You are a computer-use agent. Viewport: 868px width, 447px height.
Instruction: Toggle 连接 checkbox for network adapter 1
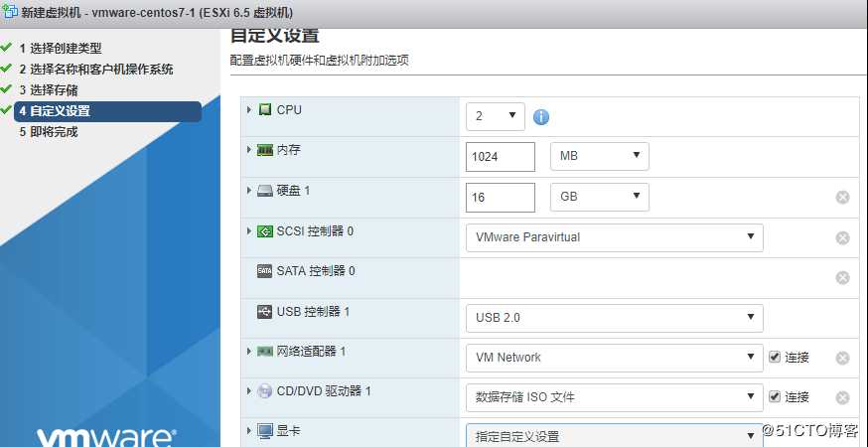(775, 358)
